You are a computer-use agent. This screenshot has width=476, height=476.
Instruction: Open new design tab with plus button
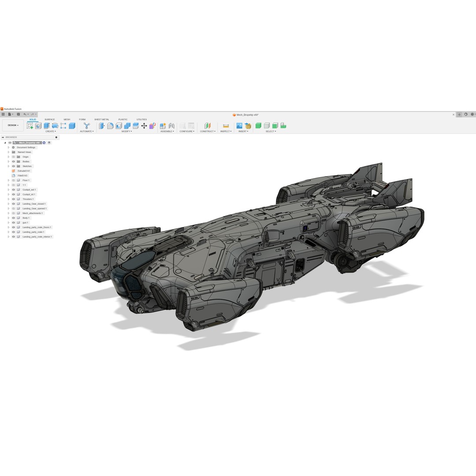click(x=459, y=115)
